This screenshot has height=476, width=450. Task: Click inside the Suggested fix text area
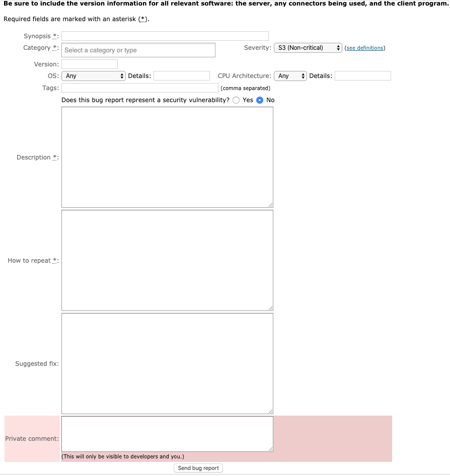(167, 363)
